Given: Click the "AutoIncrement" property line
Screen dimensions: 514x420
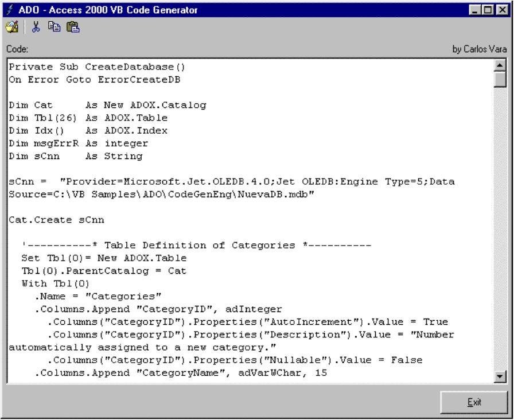Looking at the screenshot, I should coord(248,322).
